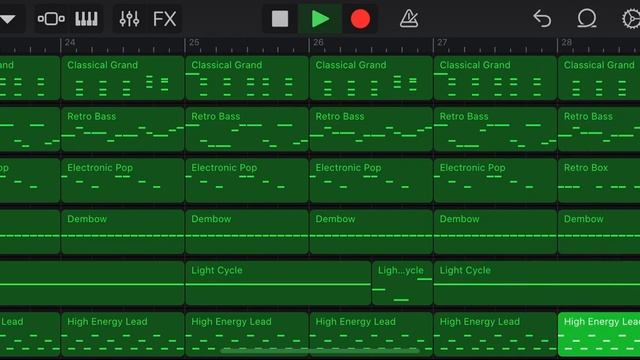Screen dimensions: 640x360
Task: Select Retro Bass region at bar 27
Action: coord(495,129)
